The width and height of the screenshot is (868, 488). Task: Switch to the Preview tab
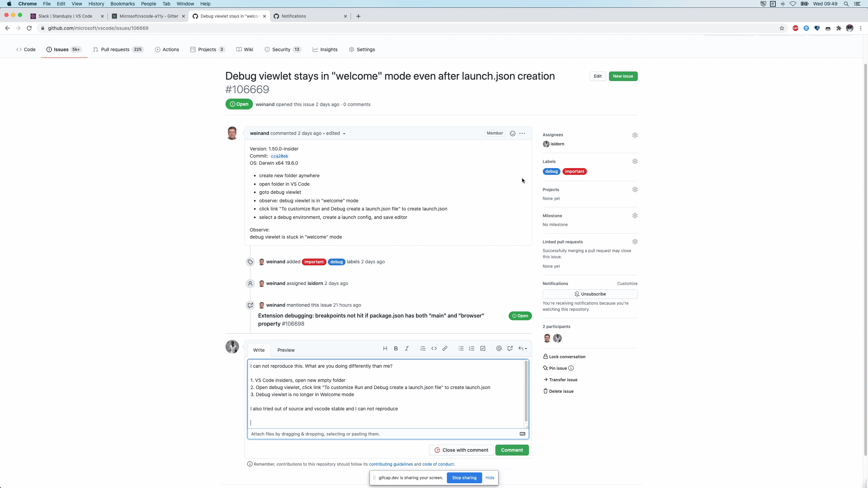pyautogui.click(x=285, y=350)
